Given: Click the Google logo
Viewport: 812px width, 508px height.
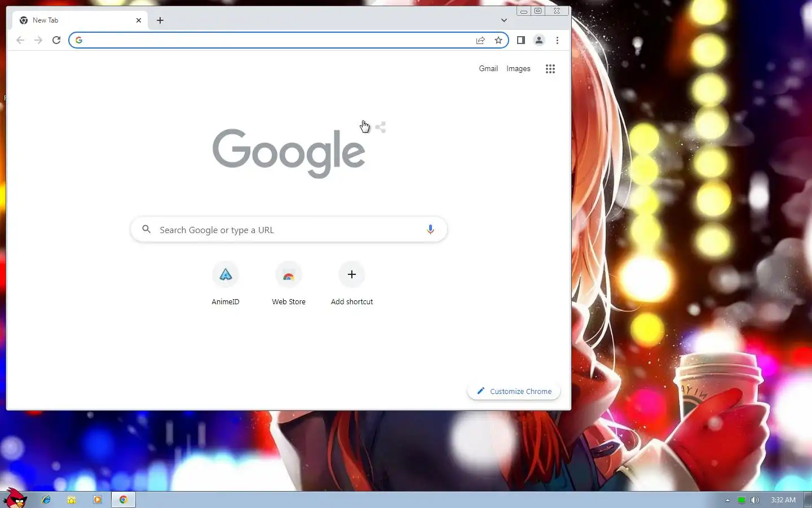Looking at the screenshot, I should coord(289,152).
